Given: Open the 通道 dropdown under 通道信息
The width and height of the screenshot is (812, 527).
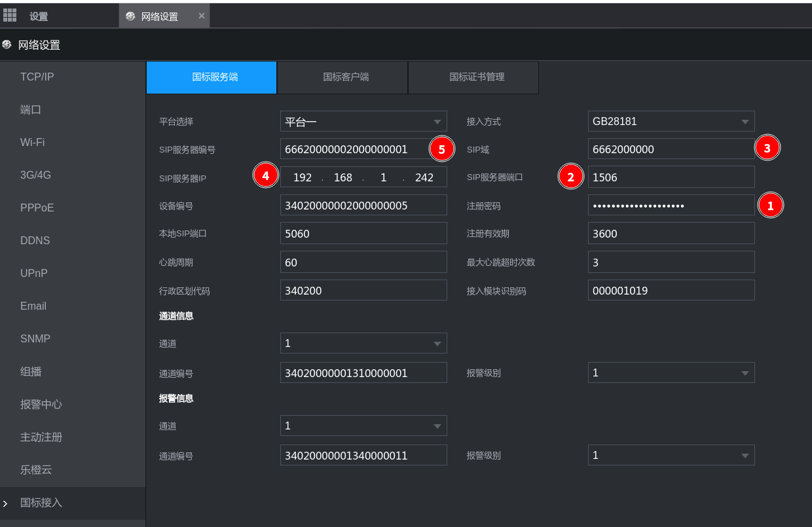Looking at the screenshot, I should coord(363,343).
